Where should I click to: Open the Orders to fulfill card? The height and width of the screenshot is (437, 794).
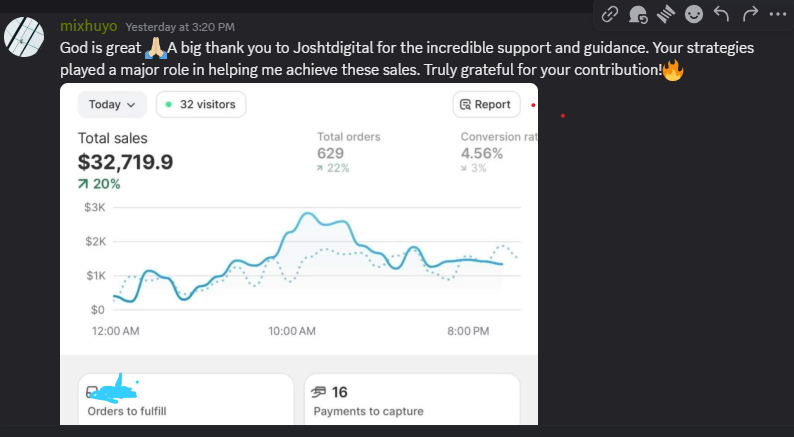(x=186, y=400)
